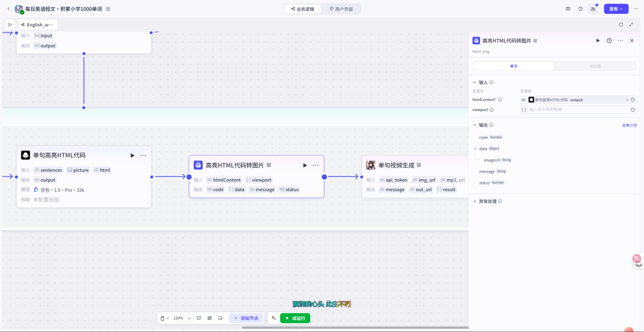Click 添加节点 add node button

pyautogui.click(x=246, y=318)
